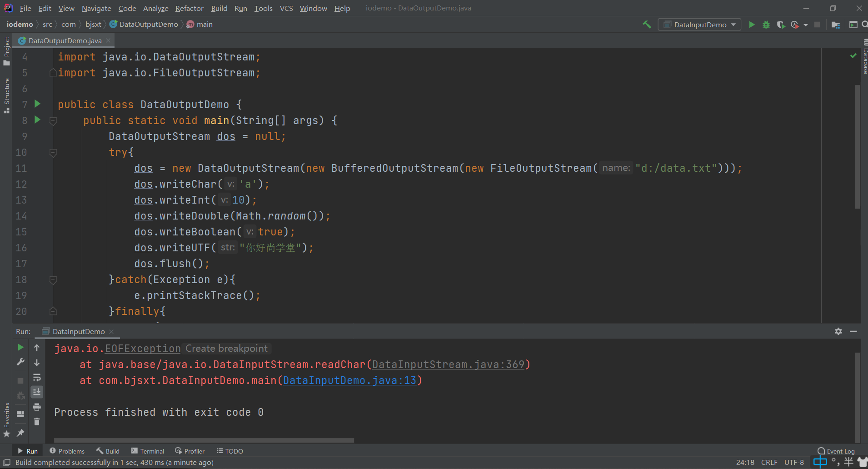This screenshot has width=868, height=469.
Task: Open the Navigate menu
Action: tap(96, 8)
